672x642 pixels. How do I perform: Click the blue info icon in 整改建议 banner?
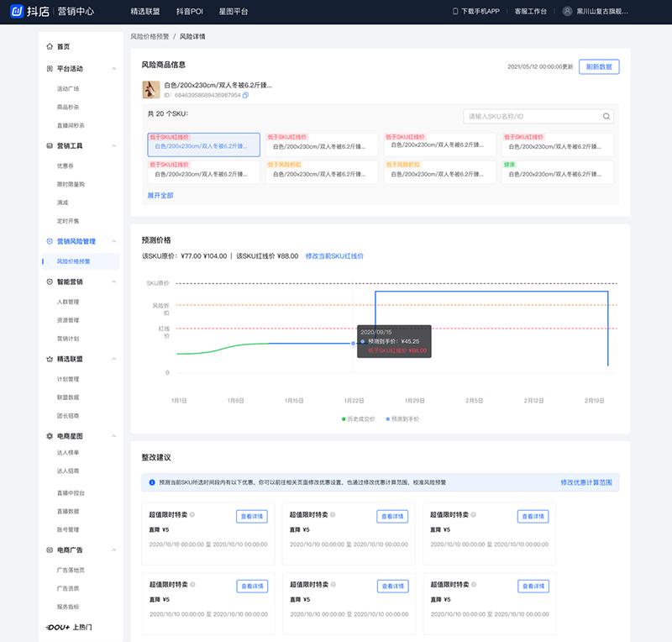pyautogui.click(x=151, y=482)
